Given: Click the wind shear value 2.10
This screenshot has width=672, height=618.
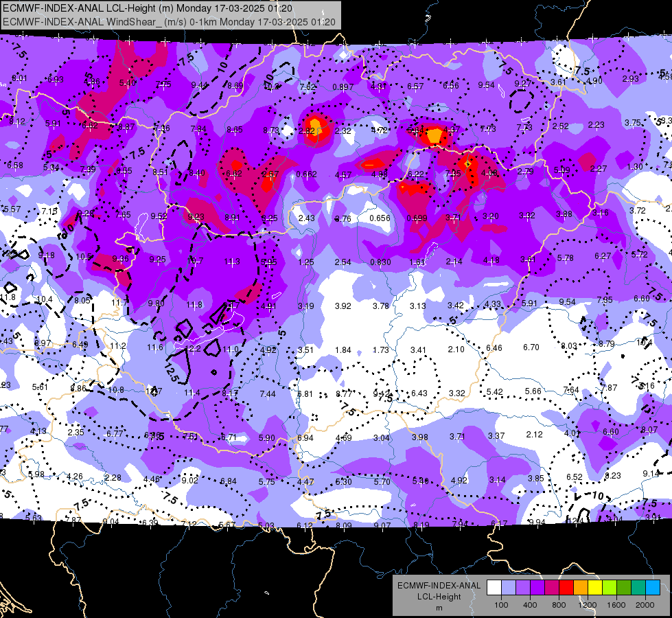Looking at the screenshot, I should point(456,349).
